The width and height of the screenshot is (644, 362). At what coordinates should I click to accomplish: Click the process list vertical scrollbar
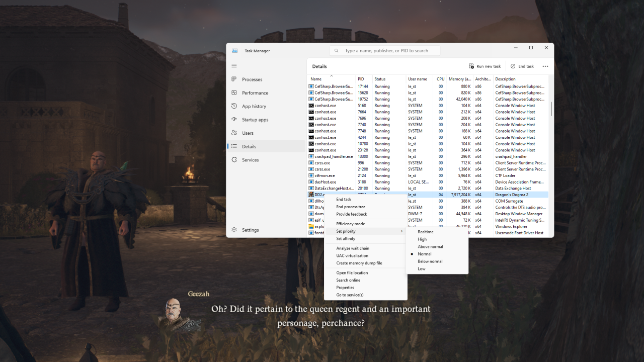click(551, 108)
